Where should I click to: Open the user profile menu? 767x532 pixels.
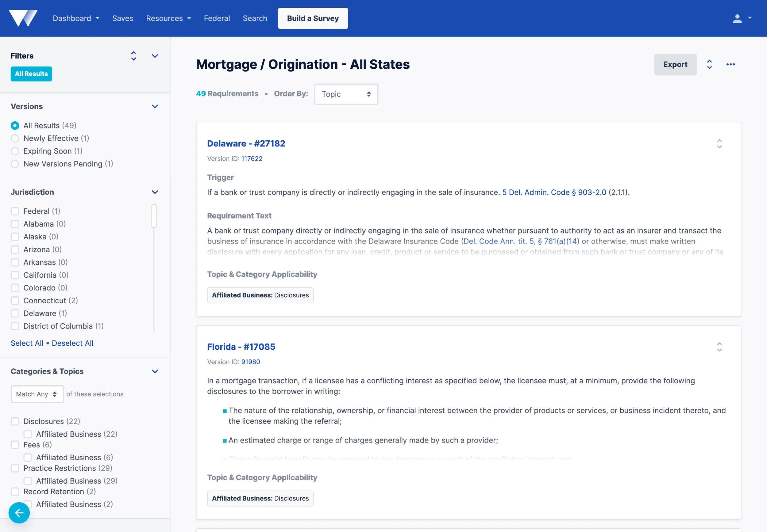coord(740,18)
